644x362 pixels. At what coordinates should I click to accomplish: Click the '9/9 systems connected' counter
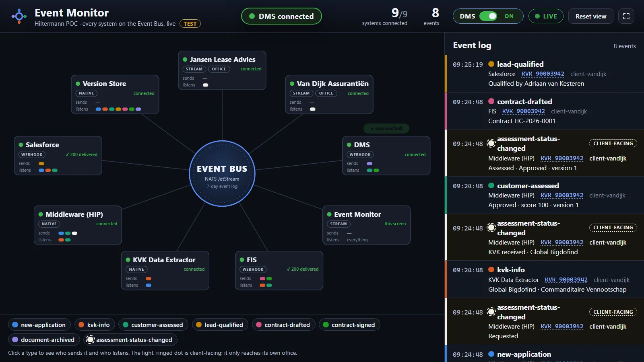coord(385,17)
